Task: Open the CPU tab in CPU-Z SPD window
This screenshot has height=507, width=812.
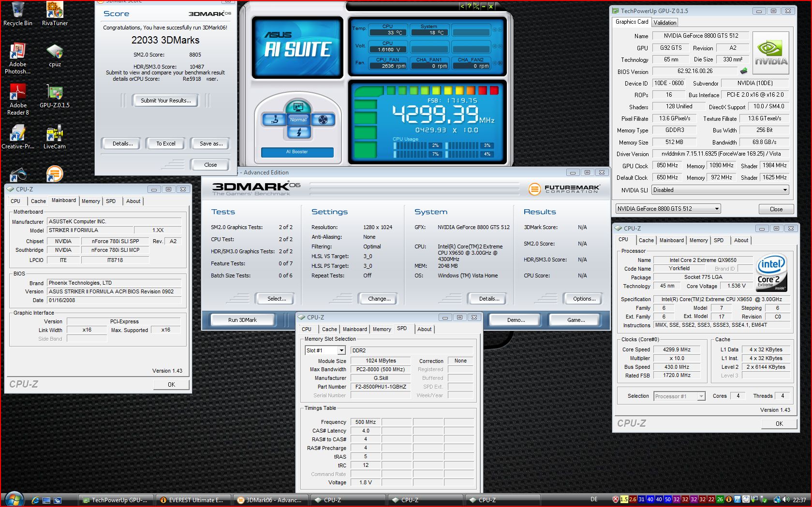Action: [307, 329]
